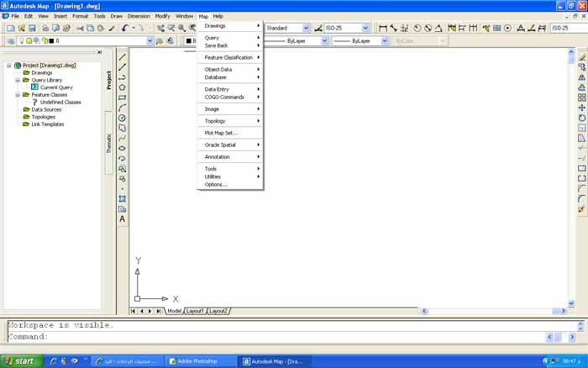
Task: Collapse the Project [Drawing1.dwg] tree node
Action: point(9,66)
